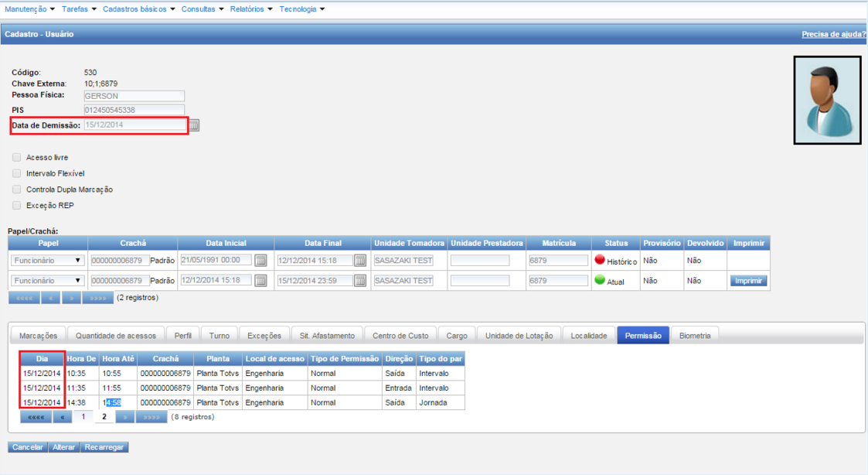Click the Dia column header
The image size is (868, 475).
42,359
